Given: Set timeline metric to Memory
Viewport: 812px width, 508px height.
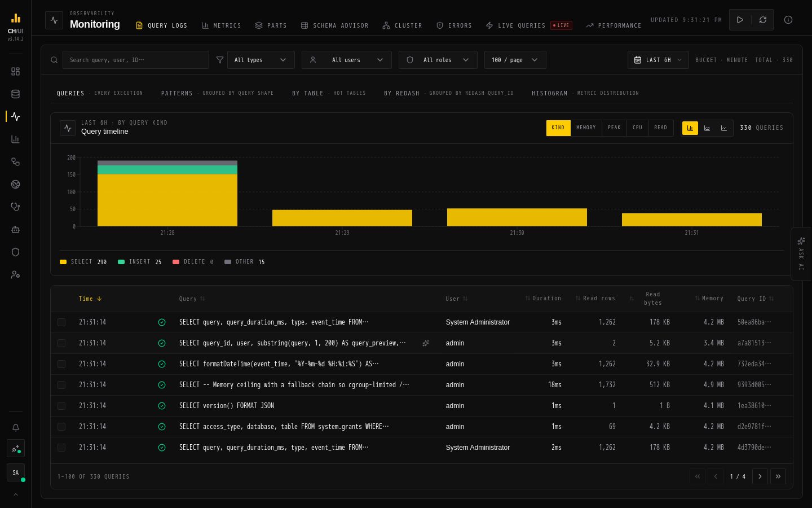Looking at the screenshot, I should [x=586, y=128].
